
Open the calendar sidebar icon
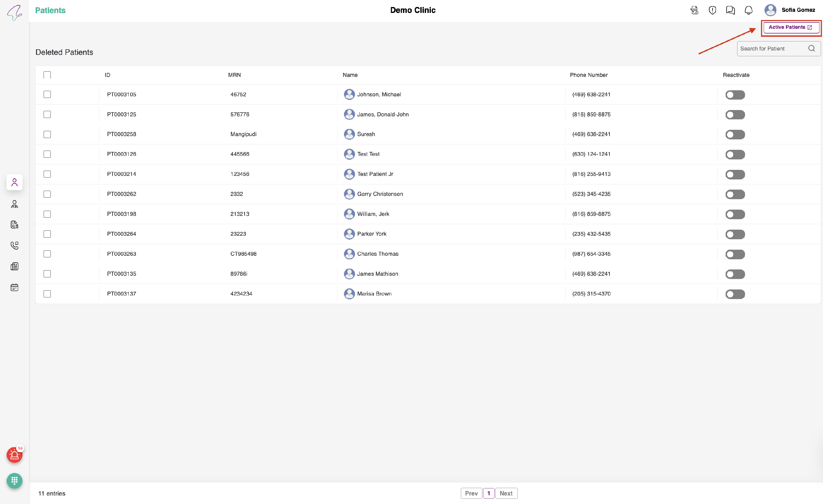coord(14,287)
